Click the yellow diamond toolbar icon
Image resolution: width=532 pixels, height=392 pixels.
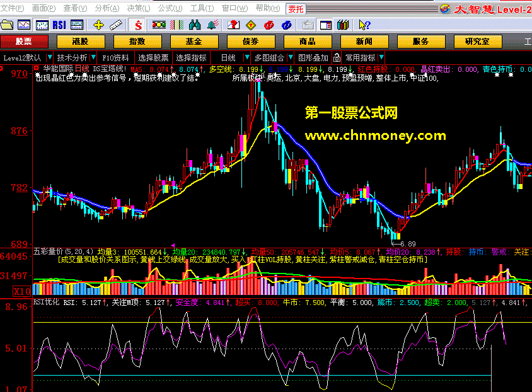(251, 25)
